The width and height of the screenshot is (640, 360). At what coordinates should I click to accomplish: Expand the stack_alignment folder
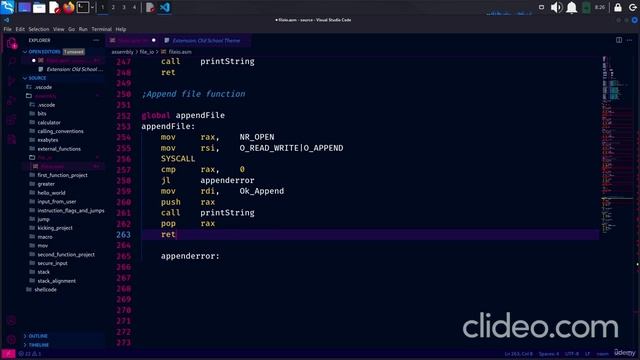[x=56, y=281]
